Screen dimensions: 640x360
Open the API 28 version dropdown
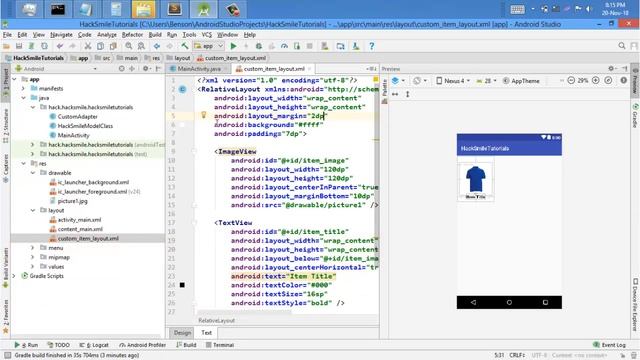pos(487,81)
